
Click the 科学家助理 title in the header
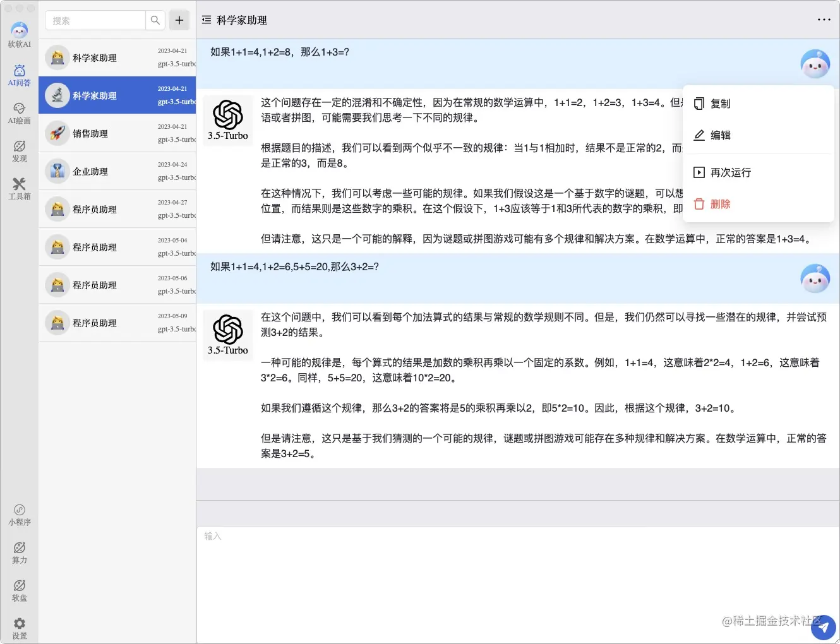[242, 20]
